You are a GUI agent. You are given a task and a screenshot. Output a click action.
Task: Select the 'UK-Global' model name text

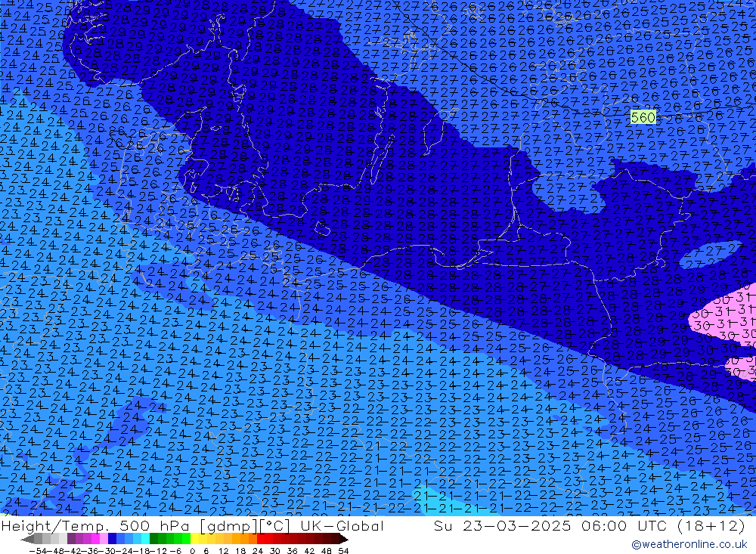click(x=342, y=525)
